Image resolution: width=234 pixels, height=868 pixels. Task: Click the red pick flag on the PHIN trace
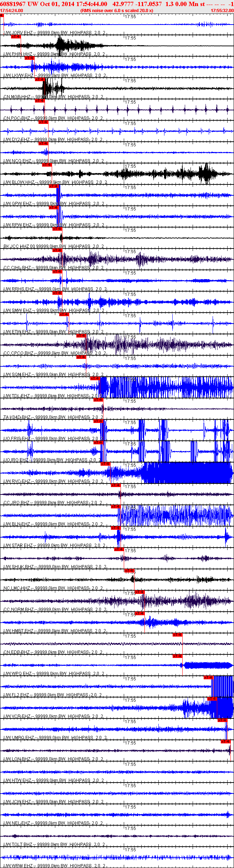[x=16, y=37]
